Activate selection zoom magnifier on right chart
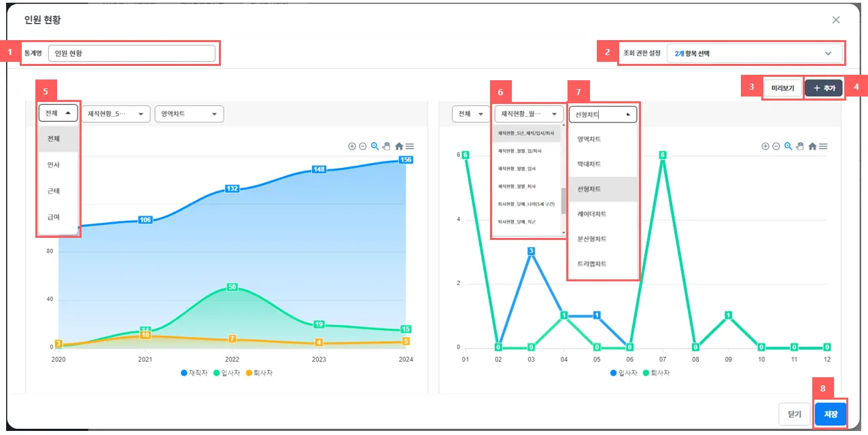The height and width of the screenshot is (435, 868). [788, 146]
